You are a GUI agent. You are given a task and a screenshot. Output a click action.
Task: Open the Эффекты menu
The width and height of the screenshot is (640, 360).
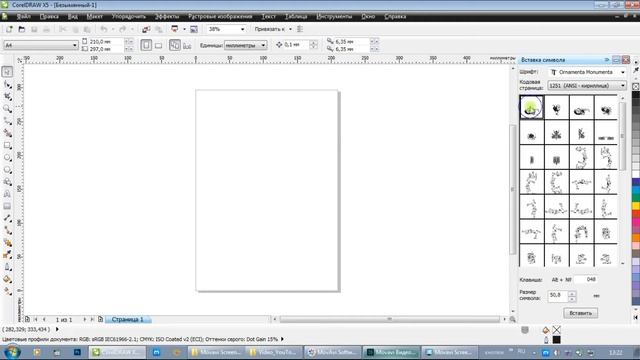pyautogui.click(x=167, y=16)
